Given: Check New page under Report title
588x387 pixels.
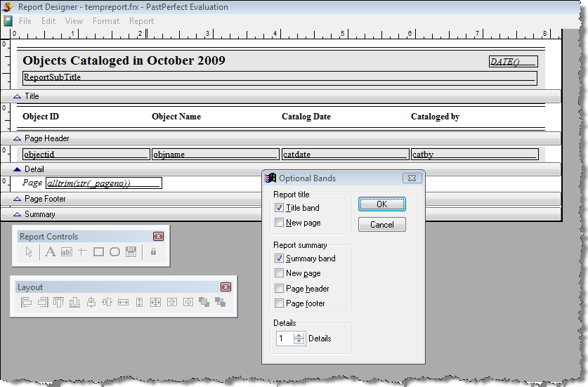Looking at the screenshot, I should pyautogui.click(x=279, y=223).
